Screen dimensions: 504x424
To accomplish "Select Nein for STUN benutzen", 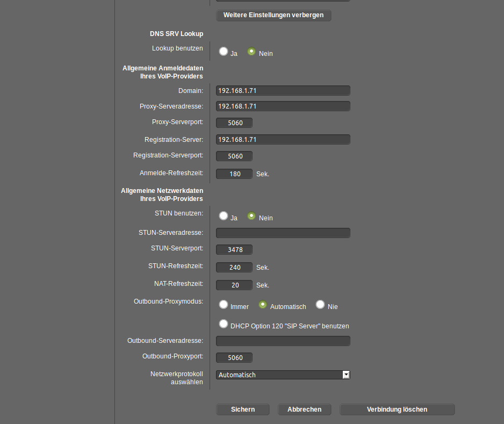I will [251, 215].
